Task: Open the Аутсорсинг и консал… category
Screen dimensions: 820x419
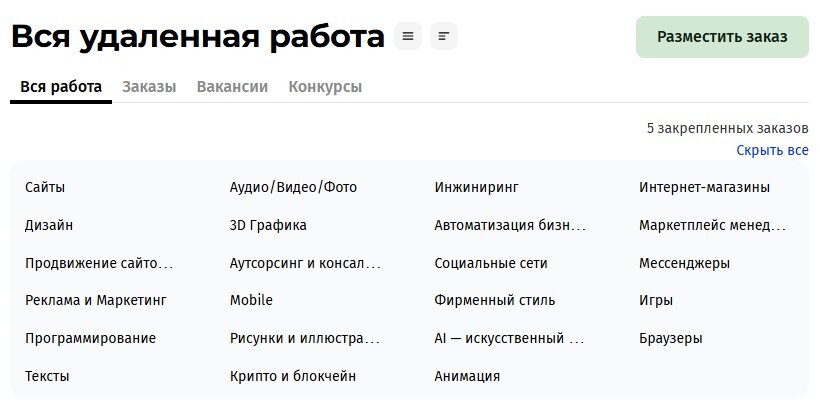Action: coord(305,263)
